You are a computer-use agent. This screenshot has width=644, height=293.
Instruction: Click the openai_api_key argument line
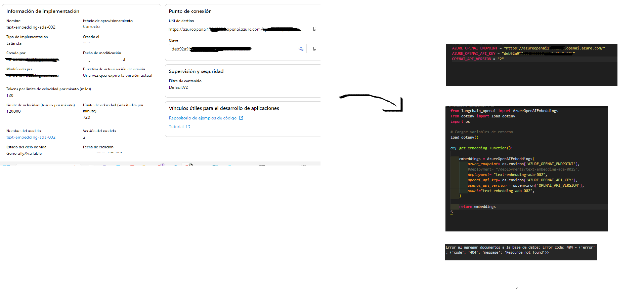[x=522, y=180]
